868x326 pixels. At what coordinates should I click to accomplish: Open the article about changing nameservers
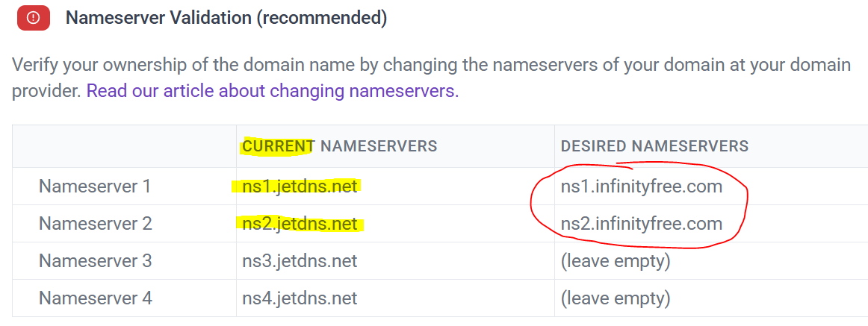coord(272,92)
